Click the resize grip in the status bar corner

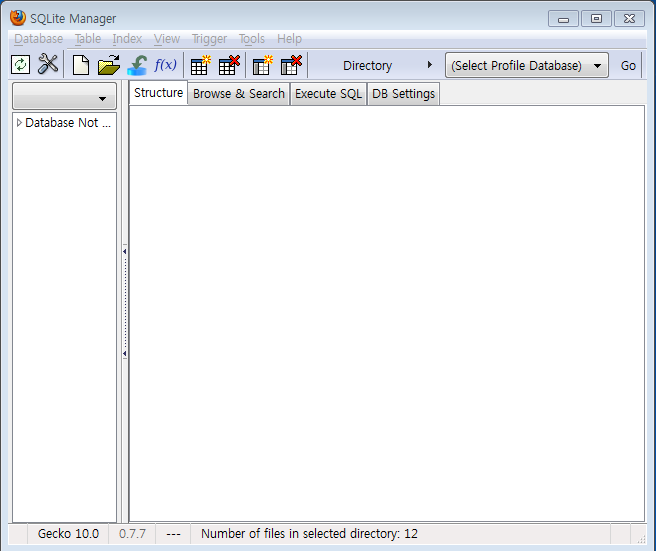(x=641, y=539)
